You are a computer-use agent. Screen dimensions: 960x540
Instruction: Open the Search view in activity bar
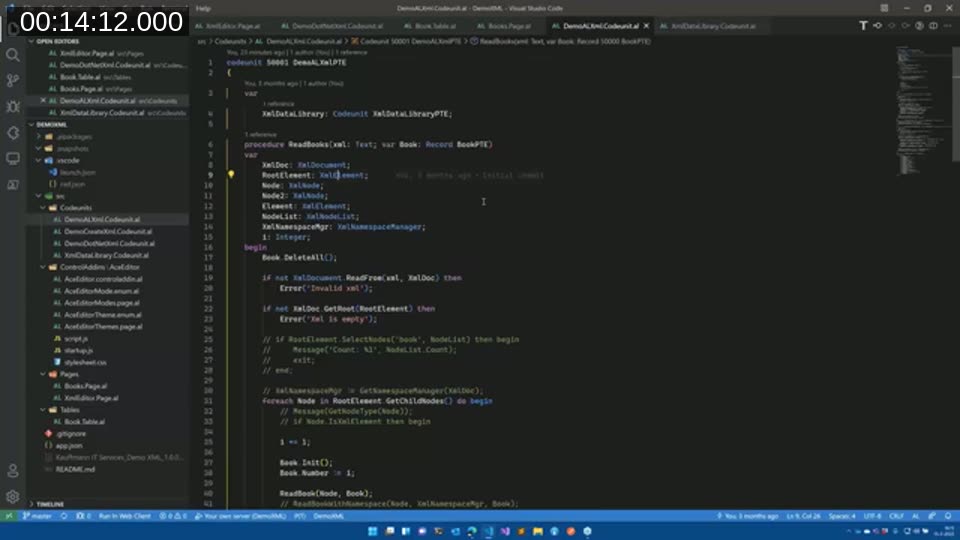[x=13, y=55]
